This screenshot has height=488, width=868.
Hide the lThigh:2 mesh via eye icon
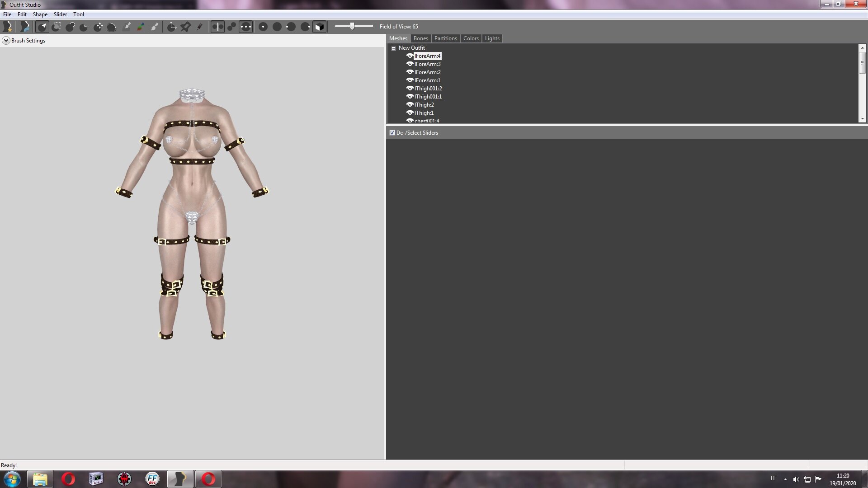tap(410, 105)
